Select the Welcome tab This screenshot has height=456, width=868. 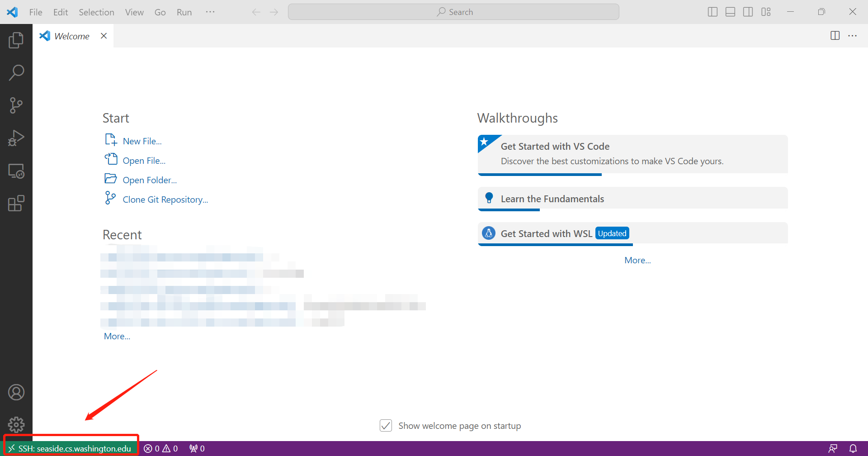coord(72,36)
